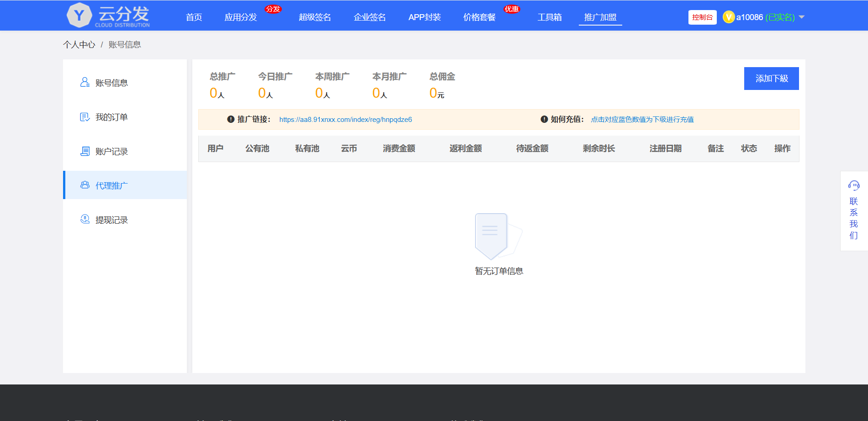
Task: Click the yellow V avatar badge
Action: [x=729, y=17]
